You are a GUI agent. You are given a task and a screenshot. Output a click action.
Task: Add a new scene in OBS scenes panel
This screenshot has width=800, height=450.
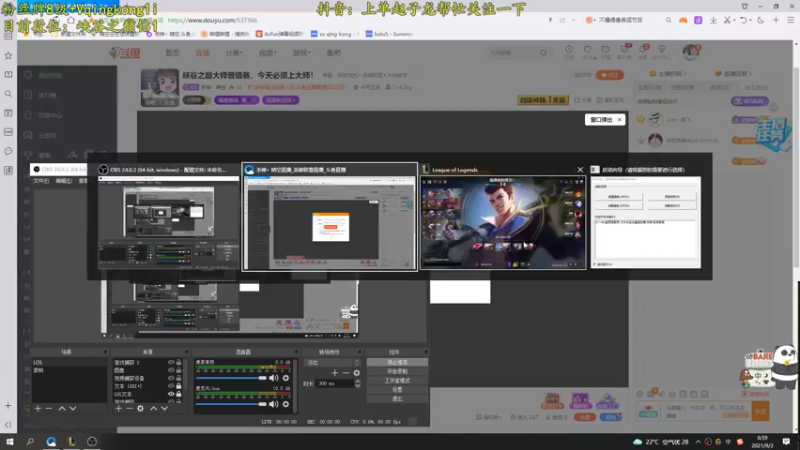click(38, 408)
